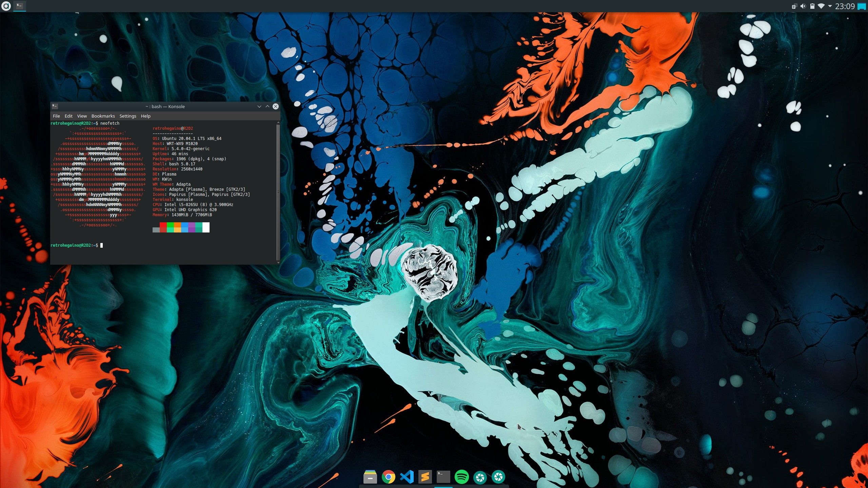The height and width of the screenshot is (488, 868).
Task: Expand hidden system tray icons arrow
Action: coord(830,6)
